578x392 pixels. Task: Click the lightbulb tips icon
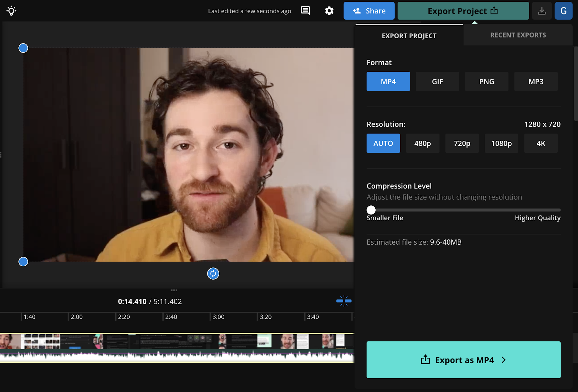click(11, 11)
